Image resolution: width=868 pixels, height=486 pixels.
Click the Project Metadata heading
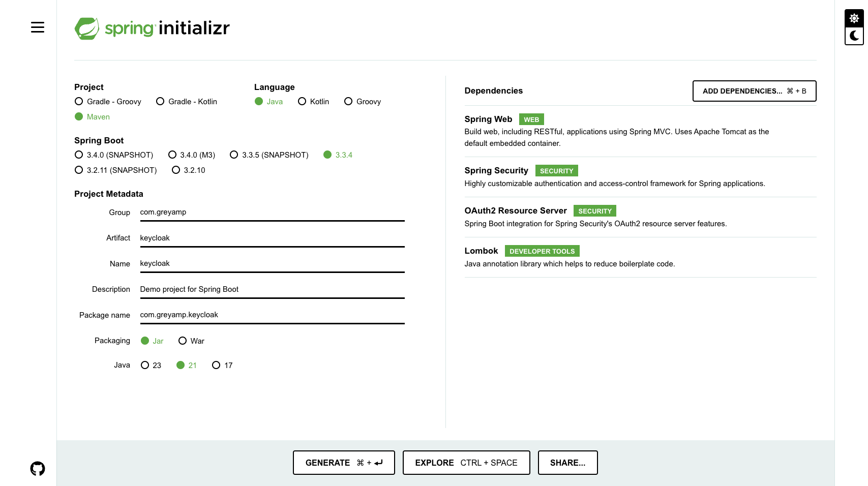[109, 194]
